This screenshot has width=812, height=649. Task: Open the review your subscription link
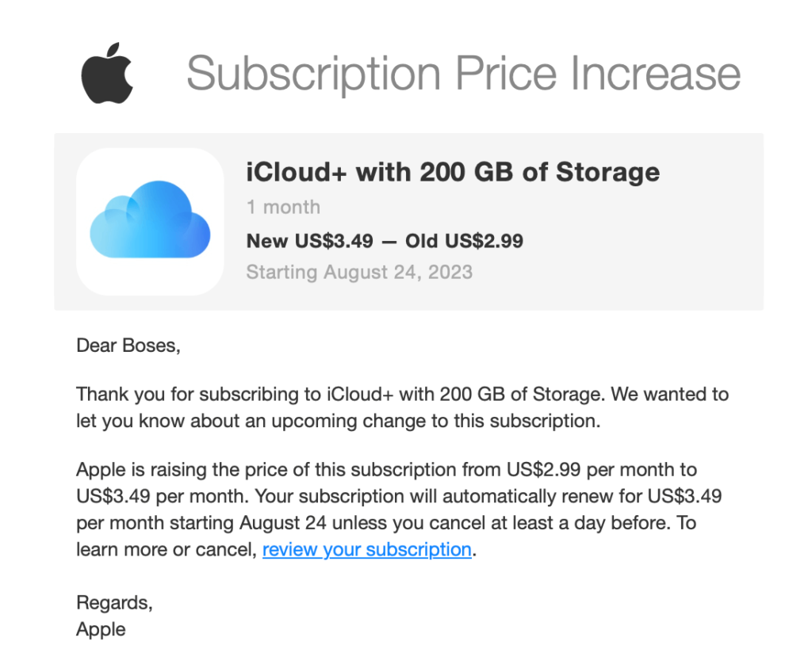pyautogui.click(x=366, y=549)
